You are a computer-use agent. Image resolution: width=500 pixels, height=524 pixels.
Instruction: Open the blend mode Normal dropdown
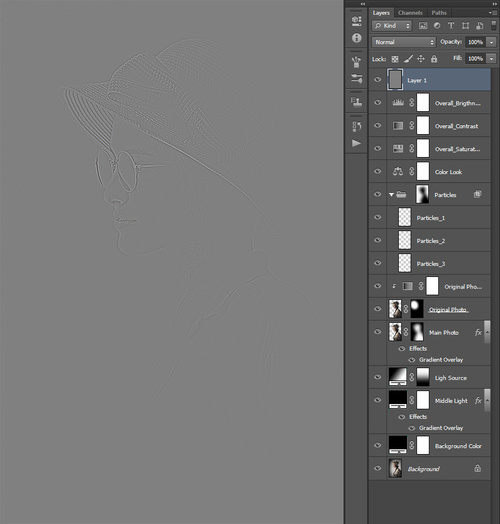coord(403,42)
